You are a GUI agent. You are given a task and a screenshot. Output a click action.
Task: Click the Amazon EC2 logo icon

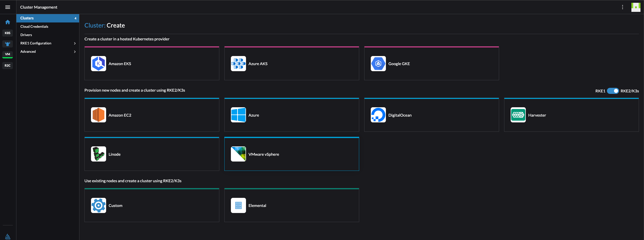99,115
